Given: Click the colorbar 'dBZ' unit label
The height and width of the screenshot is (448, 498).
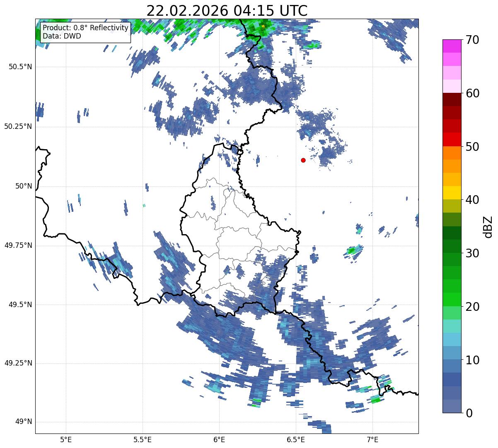Looking at the screenshot, I should coord(488,226).
